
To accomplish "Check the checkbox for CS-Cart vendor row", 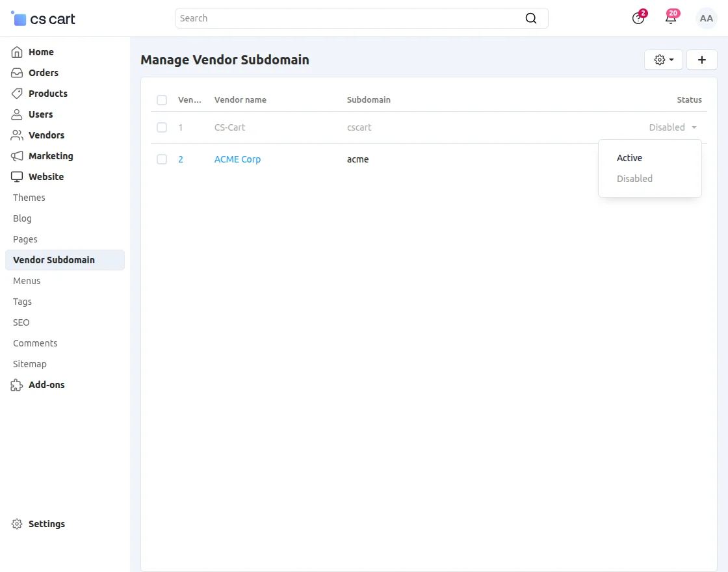I will click(x=162, y=127).
